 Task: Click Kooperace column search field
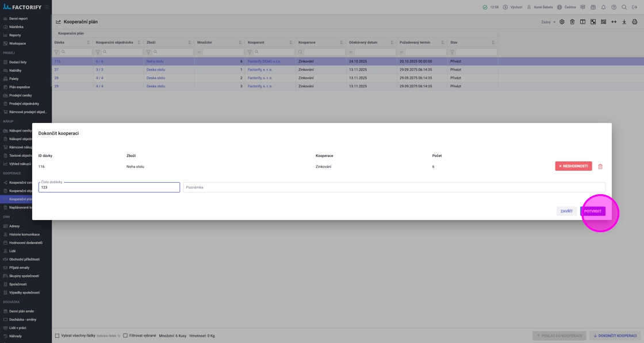point(324,52)
